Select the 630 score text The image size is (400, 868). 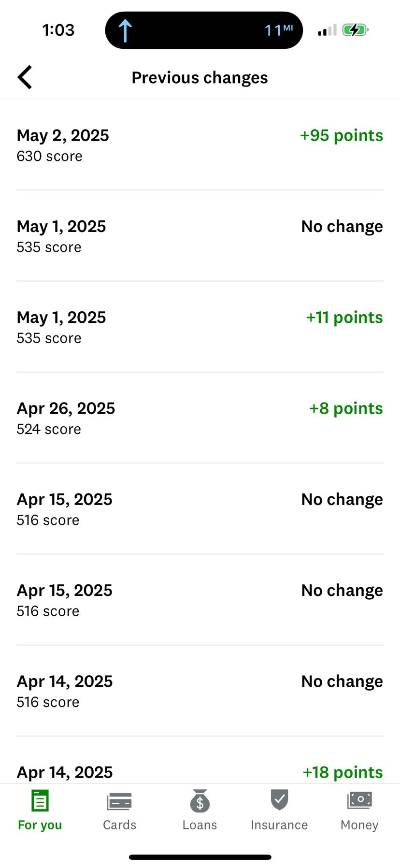[x=49, y=157]
